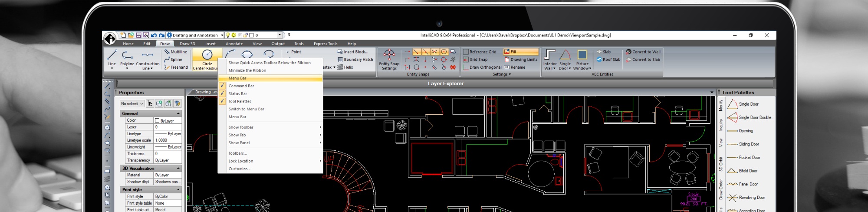Uncheck Status Bar in the context menu
Screen dimensions: 868x212
point(270,94)
